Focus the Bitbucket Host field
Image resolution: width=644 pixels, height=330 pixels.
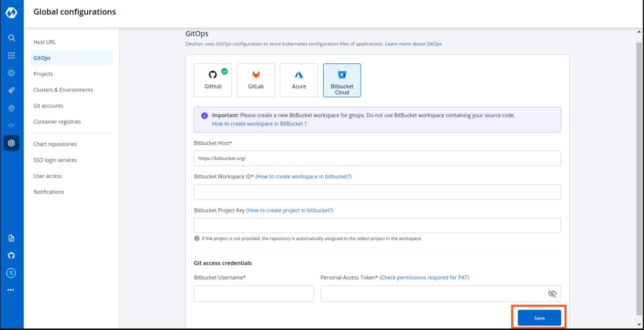click(x=377, y=158)
